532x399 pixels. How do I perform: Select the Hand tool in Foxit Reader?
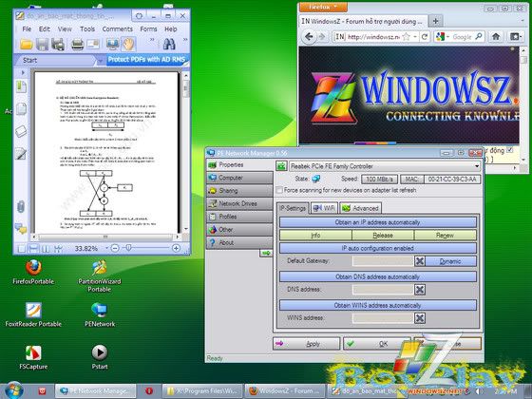(x=128, y=44)
